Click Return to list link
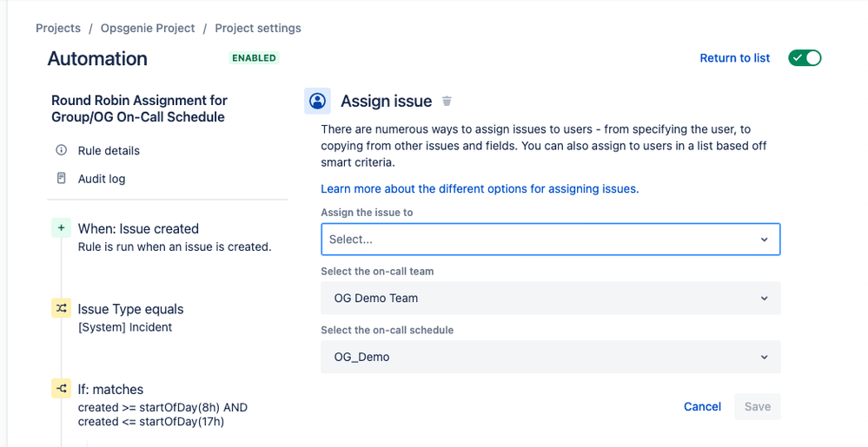The height and width of the screenshot is (447, 868). pyautogui.click(x=735, y=58)
